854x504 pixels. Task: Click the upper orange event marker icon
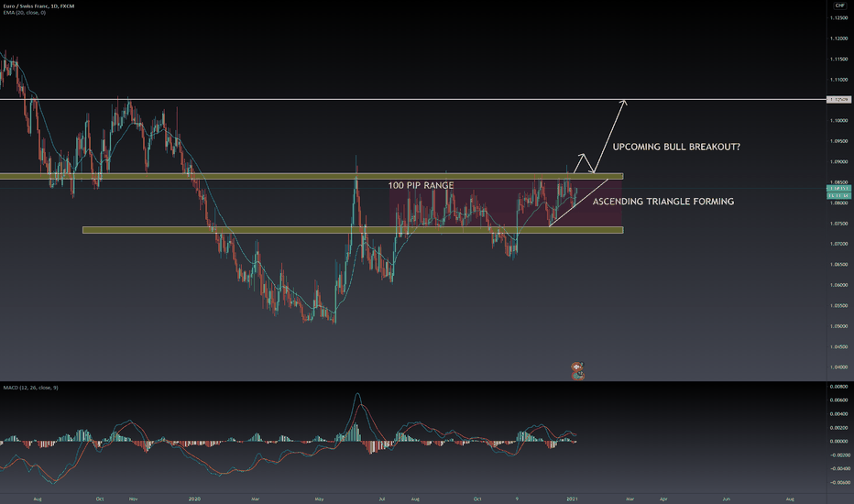pos(577,367)
